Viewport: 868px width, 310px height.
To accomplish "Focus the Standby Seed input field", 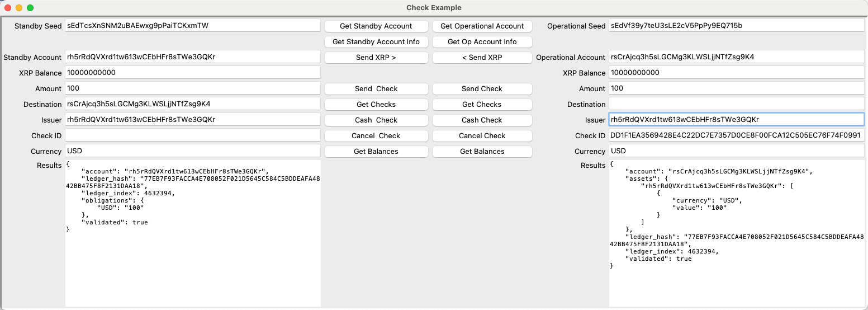I will click(x=193, y=26).
